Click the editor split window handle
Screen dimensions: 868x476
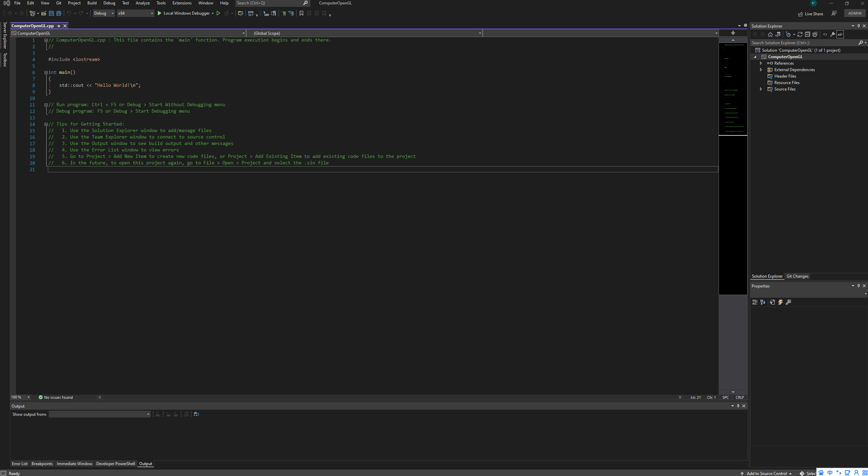tap(733, 33)
